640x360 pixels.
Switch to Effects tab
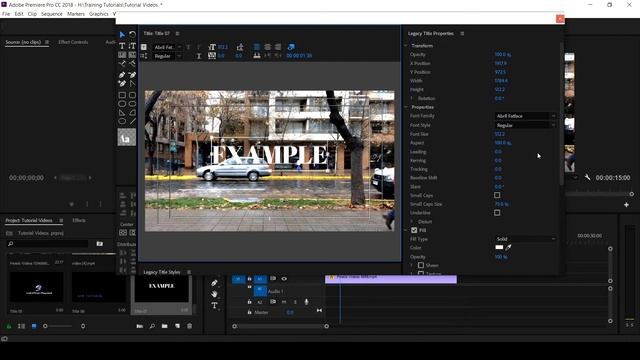[x=79, y=220]
